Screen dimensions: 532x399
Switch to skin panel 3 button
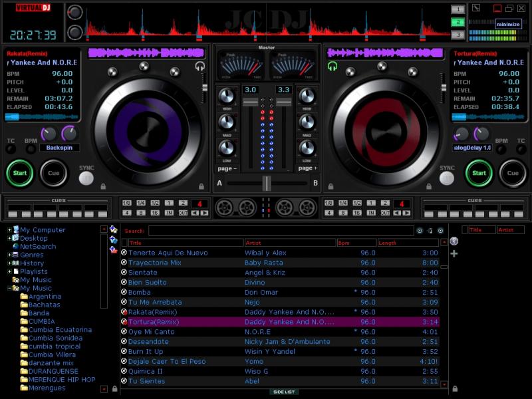[458, 35]
